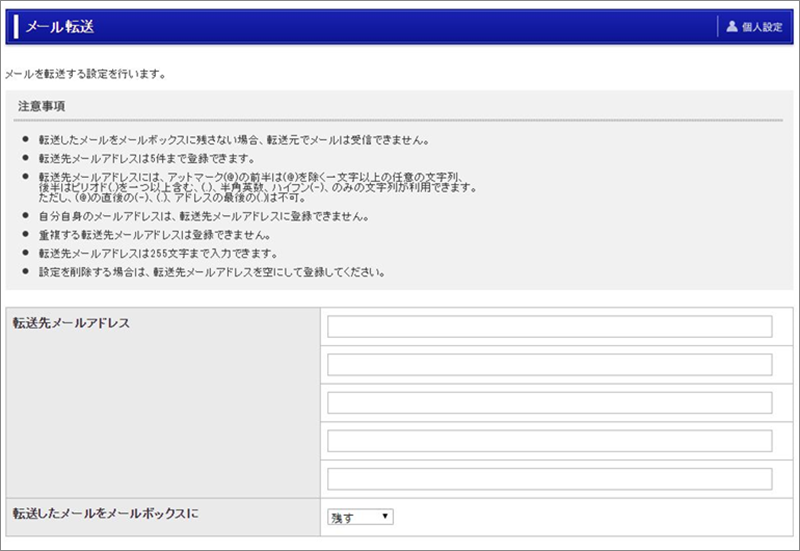
Task: Click the 転送したメールをメールボックスに row label
Action: point(106,513)
